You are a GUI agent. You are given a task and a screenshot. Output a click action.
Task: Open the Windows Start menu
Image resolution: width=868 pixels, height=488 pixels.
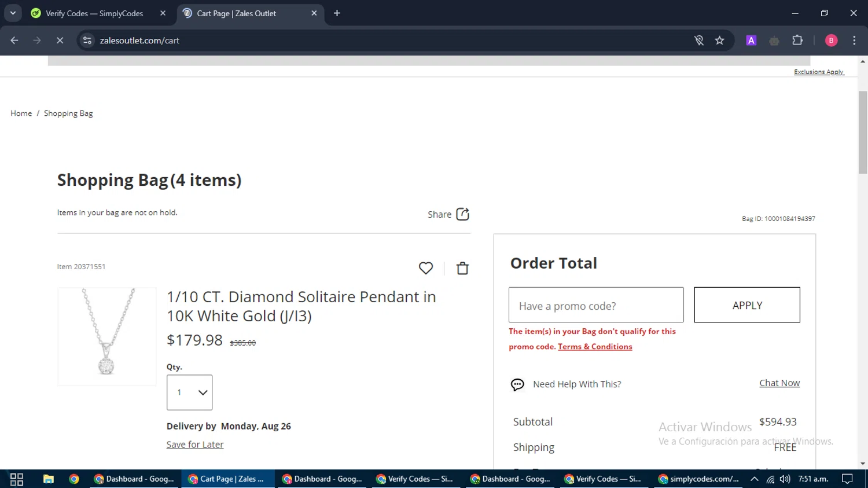pyautogui.click(x=17, y=479)
